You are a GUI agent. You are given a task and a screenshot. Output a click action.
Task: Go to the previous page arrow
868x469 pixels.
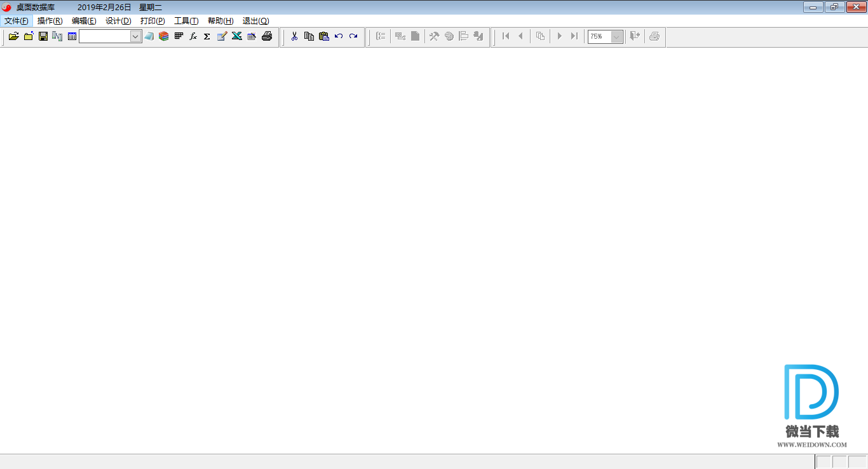pyautogui.click(x=520, y=36)
